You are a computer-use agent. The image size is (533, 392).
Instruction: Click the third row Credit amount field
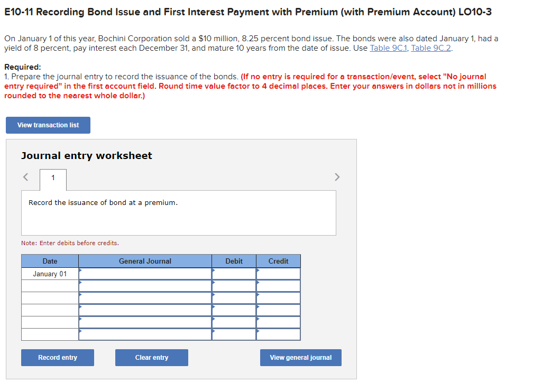[278, 297]
